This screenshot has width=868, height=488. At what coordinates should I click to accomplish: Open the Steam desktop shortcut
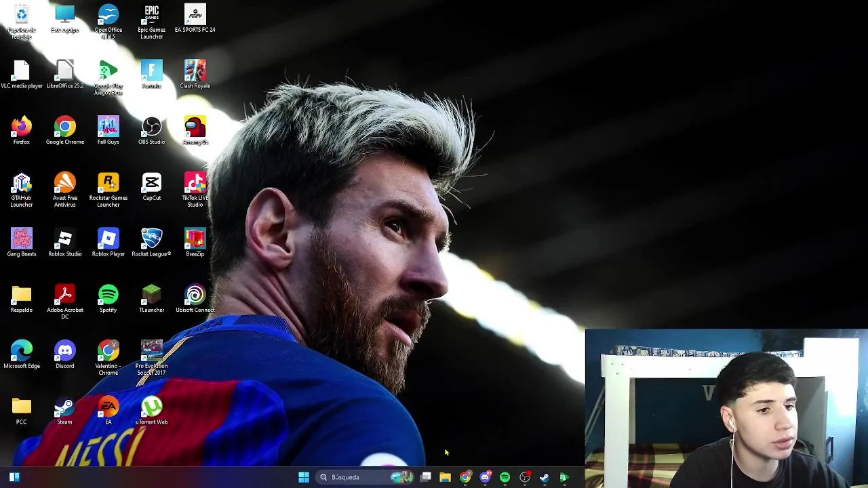point(65,411)
